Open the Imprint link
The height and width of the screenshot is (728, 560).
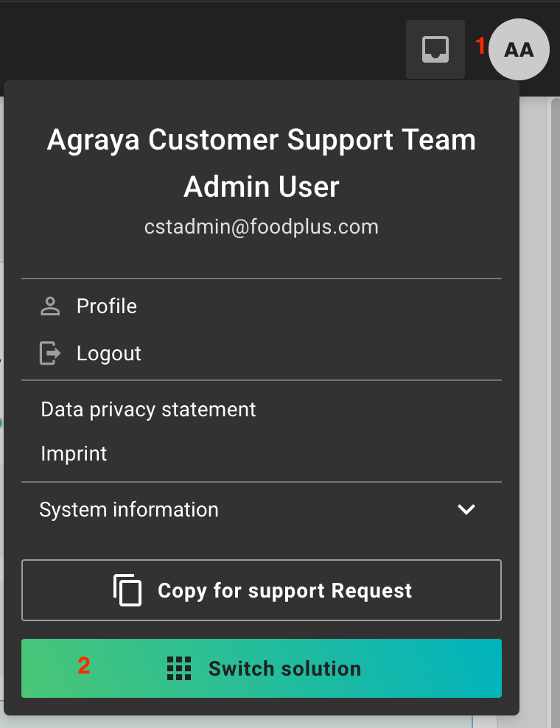pos(74,453)
